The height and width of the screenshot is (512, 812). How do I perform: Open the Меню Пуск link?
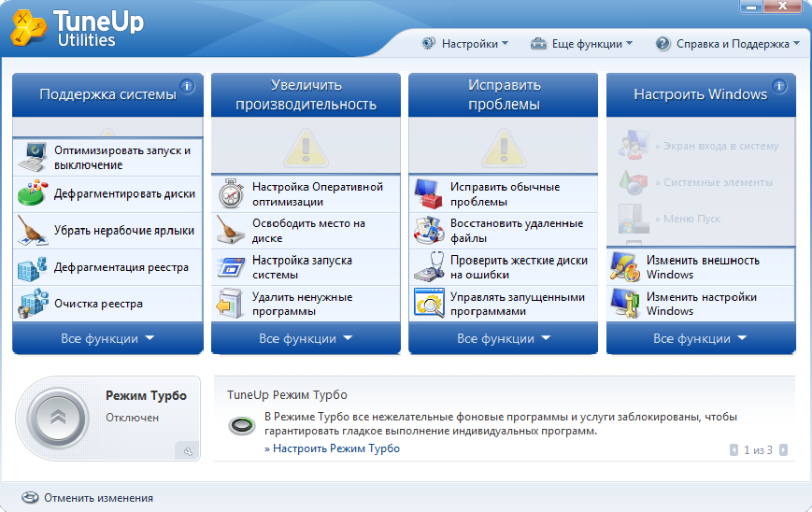688,219
